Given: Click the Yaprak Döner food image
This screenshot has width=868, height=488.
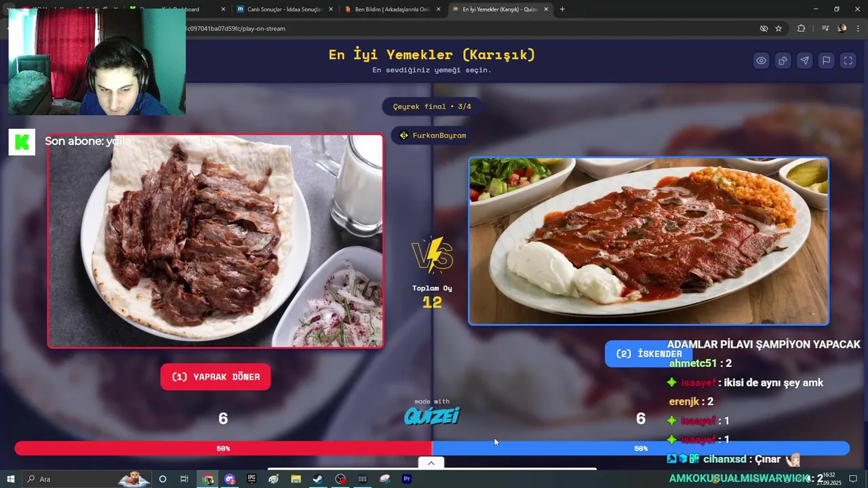Looking at the screenshot, I should point(216,241).
